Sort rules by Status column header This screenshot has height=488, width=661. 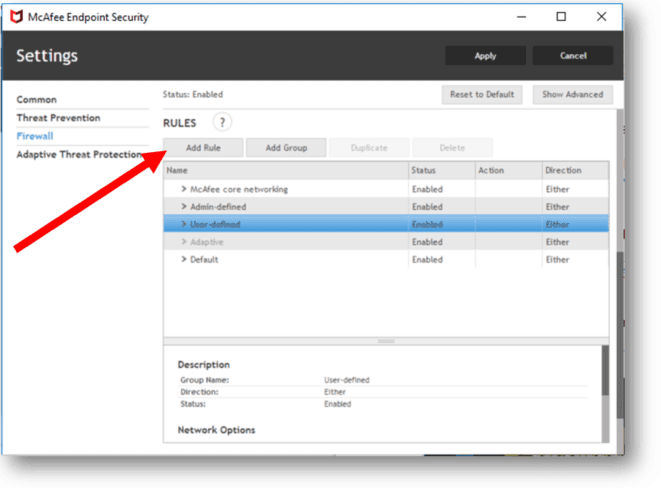tap(442, 170)
